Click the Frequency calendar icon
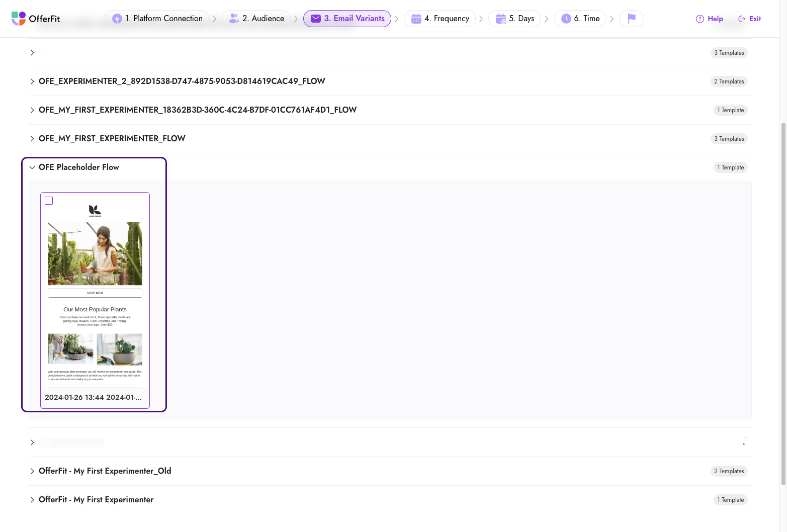This screenshot has width=787, height=532. [416, 18]
